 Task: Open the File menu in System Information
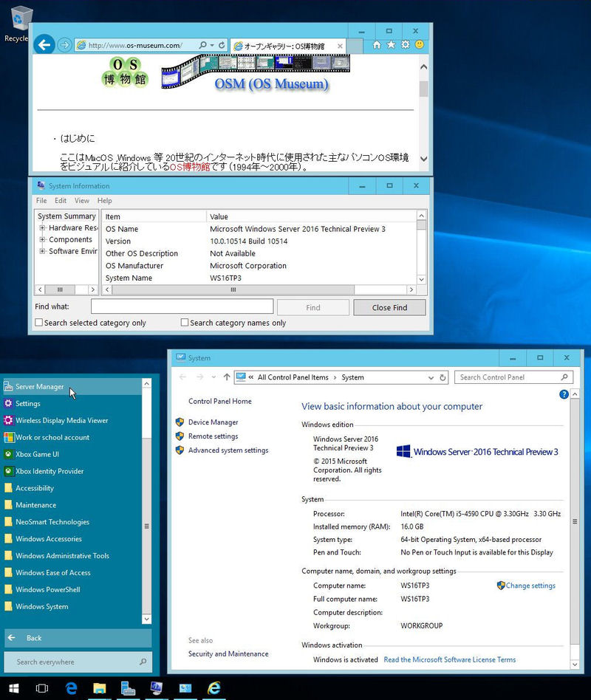click(x=41, y=200)
